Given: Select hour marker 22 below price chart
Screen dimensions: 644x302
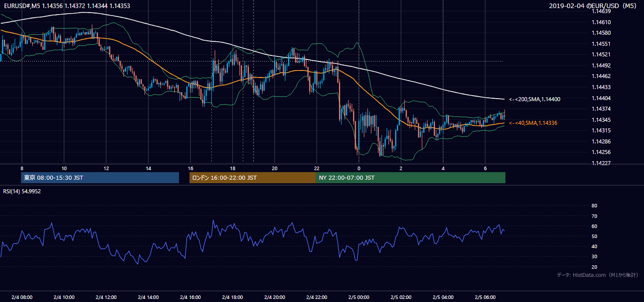Looking at the screenshot, I should [316, 168].
